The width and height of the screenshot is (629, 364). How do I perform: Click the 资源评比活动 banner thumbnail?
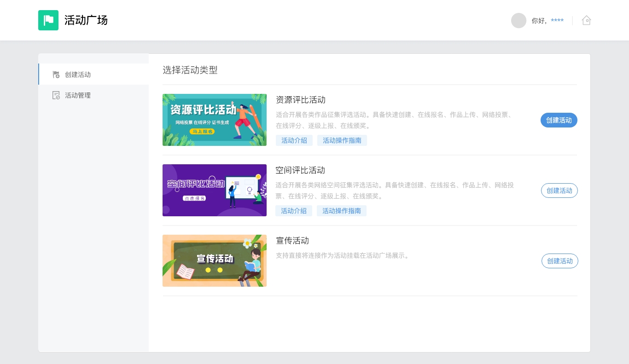click(x=215, y=120)
